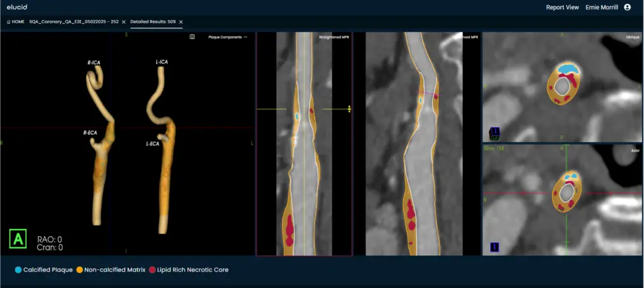
Task: Click the plaque cross-section in the Axial view
Action: [567, 191]
